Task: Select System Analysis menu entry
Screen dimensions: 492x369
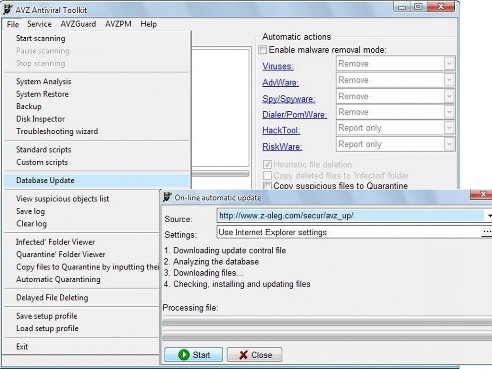Action: pyautogui.click(x=97, y=82)
